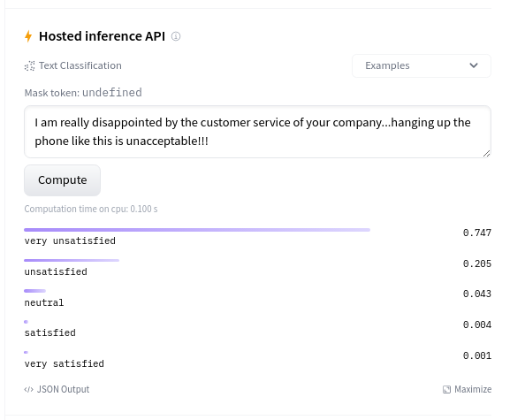The image size is (525, 420).
Task: Open the Examples dropdown
Action: tap(422, 65)
